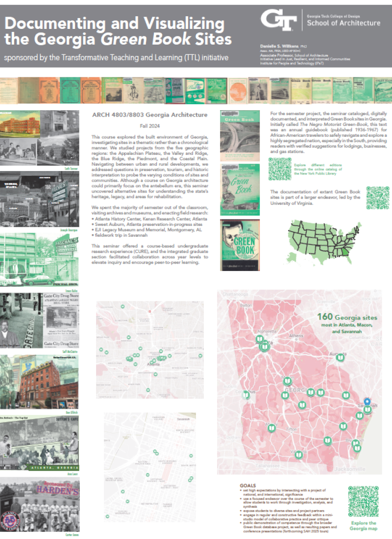Click the Sutton's Cafe Atlanta, Georgia collage

tap(40, 443)
